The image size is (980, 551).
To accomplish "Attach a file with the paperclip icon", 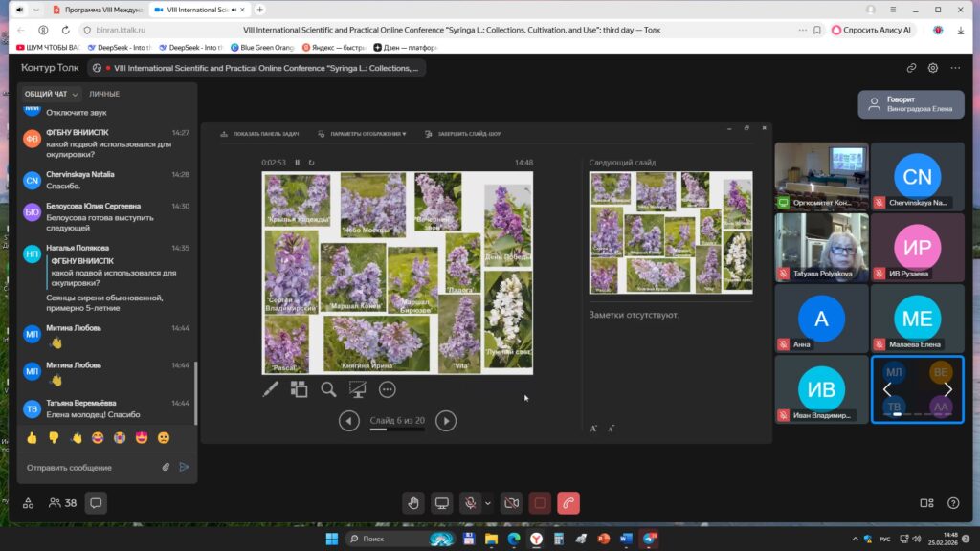I will 166,467.
